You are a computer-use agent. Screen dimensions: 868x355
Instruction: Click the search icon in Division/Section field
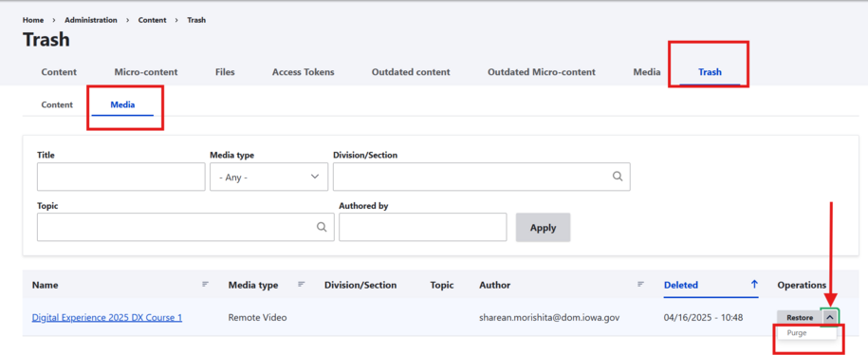pos(618,177)
